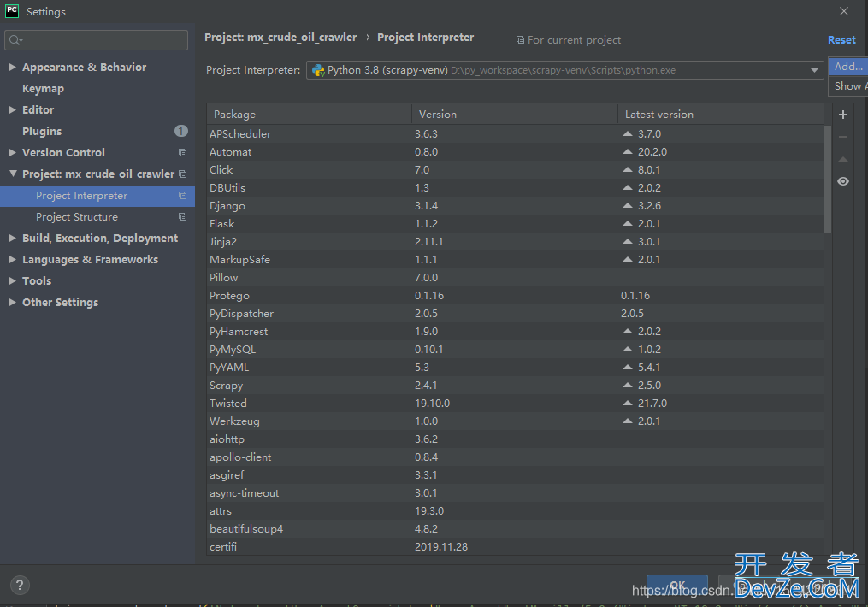Click project icon beside mx_crude_oil_crawler node
This screenshot has width=868, height=607.
pyautogui.click(x=182, y=174)
